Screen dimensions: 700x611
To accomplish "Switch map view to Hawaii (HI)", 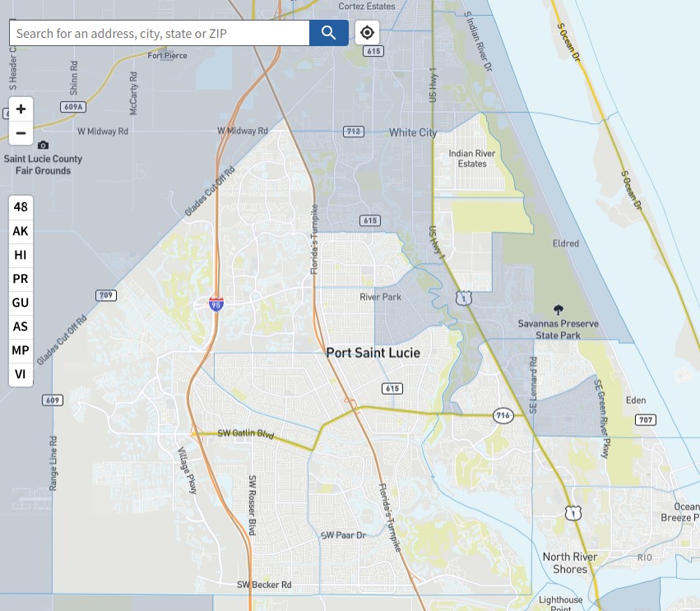I will pos(21,255).
